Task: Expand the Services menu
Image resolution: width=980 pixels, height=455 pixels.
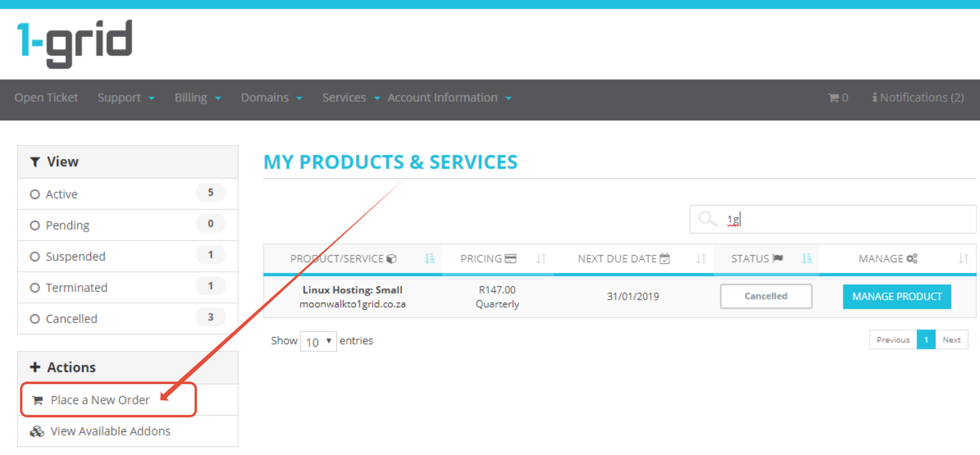Action: pos(351,98)
